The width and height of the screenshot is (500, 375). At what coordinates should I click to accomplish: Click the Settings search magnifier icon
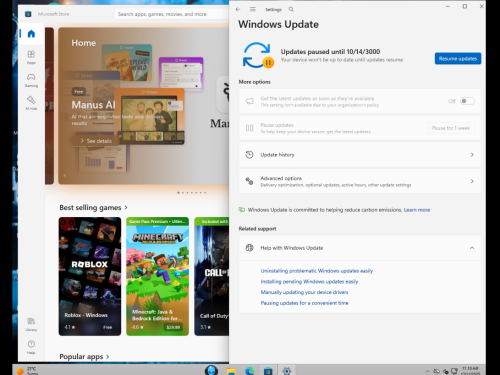291,9
